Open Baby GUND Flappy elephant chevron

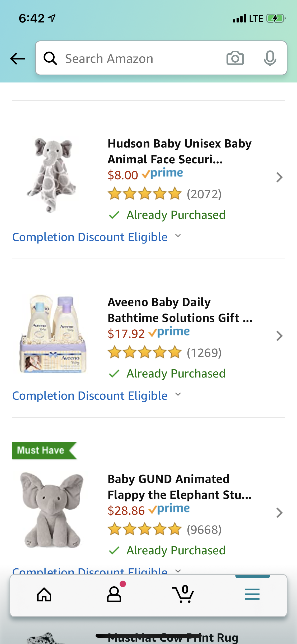click(279, 513)
